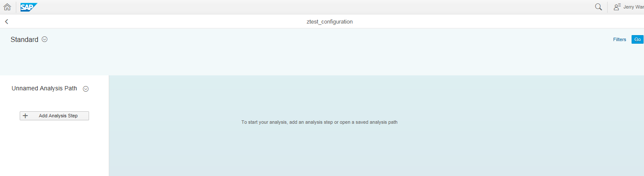Click the Unnamed Analysis Path title
Screen dimensions: 644x176
pos(45,89)
